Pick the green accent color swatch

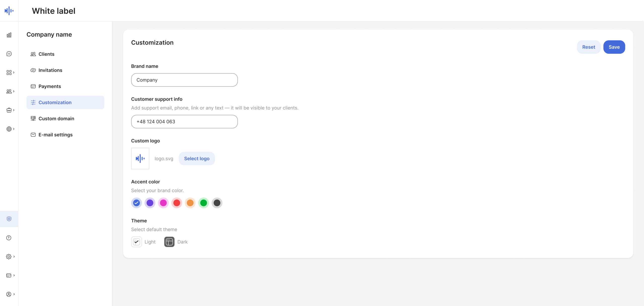coord(204,203)
